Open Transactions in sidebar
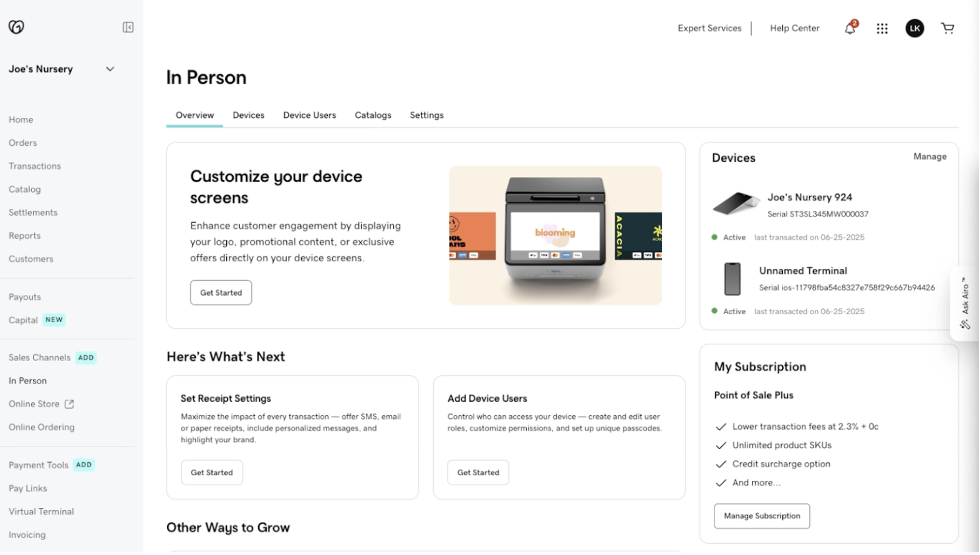The width and height of the screenshot is (980, 555). tap(35, 166)
